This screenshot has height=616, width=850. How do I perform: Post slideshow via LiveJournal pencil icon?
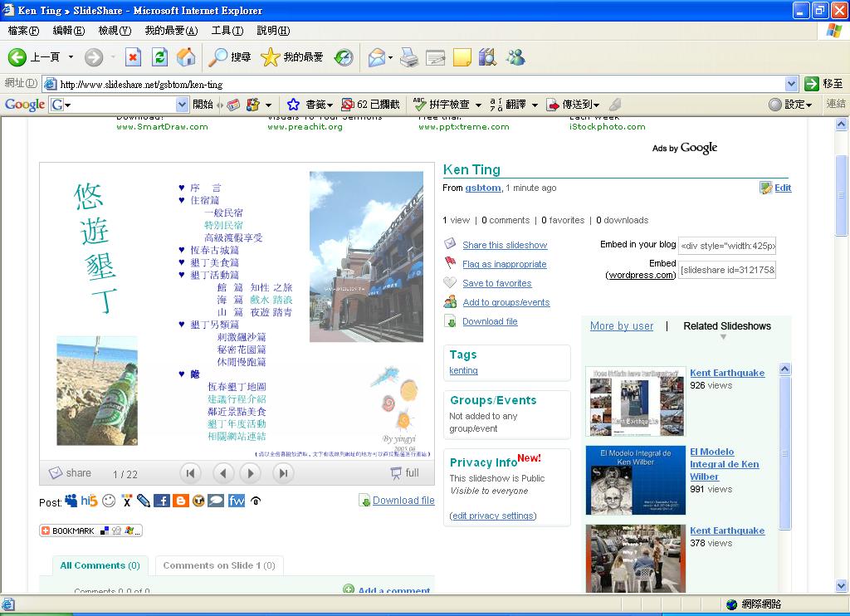pos(144,501)
